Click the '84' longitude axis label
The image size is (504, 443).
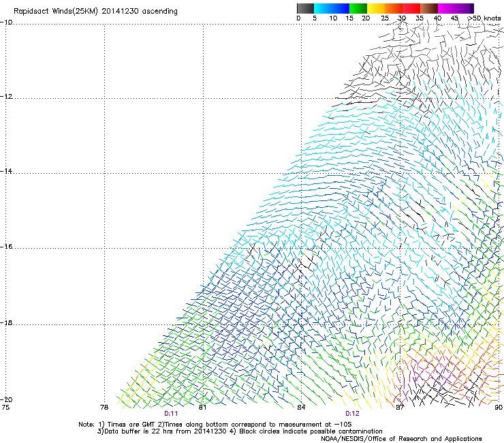coord(301,408)
